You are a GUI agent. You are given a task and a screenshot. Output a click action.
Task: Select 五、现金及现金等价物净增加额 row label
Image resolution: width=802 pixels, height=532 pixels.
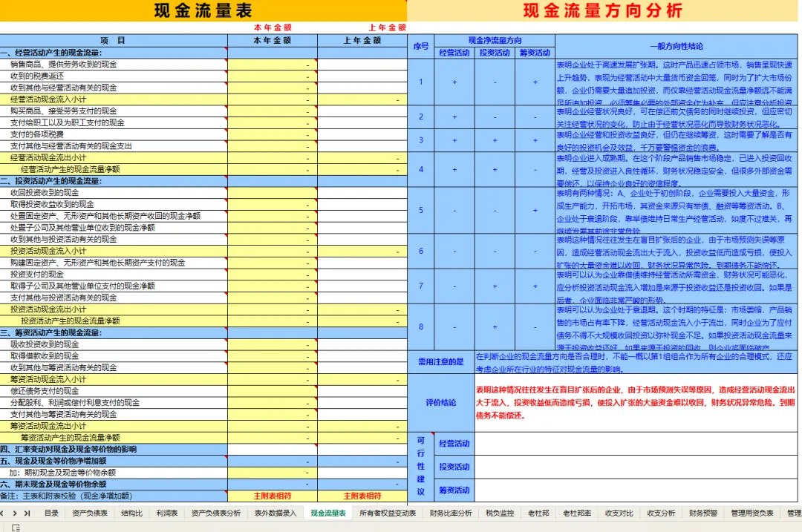click(114, 461)
